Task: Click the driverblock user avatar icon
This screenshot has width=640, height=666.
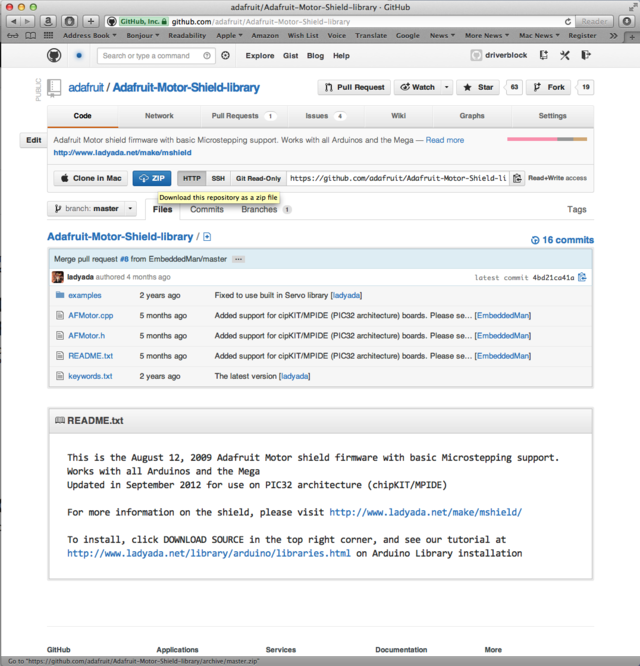Action: point(476,55)
